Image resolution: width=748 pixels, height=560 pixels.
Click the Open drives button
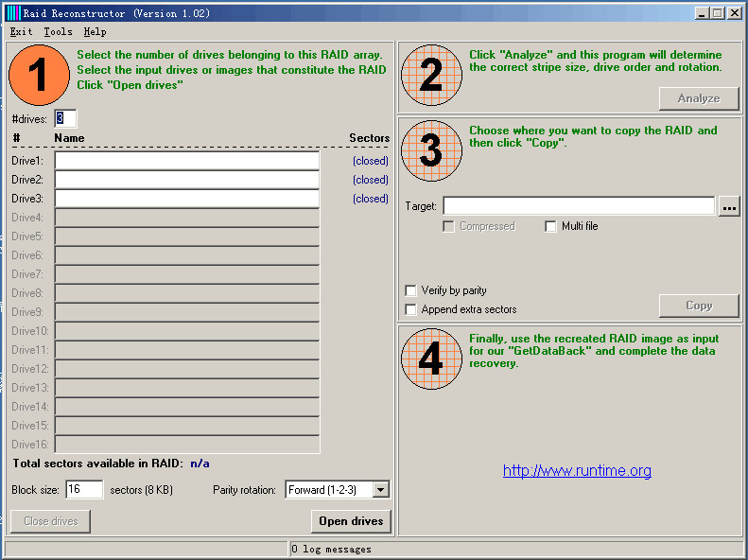coord(351,521)
